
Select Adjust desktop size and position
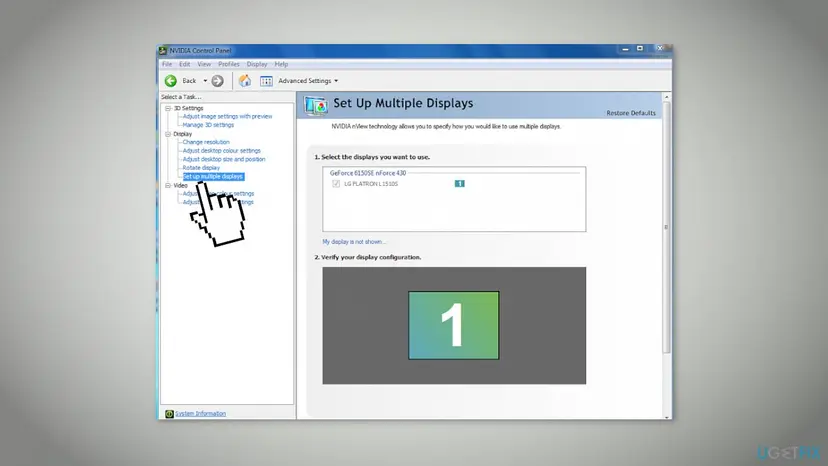coord(224,159)
